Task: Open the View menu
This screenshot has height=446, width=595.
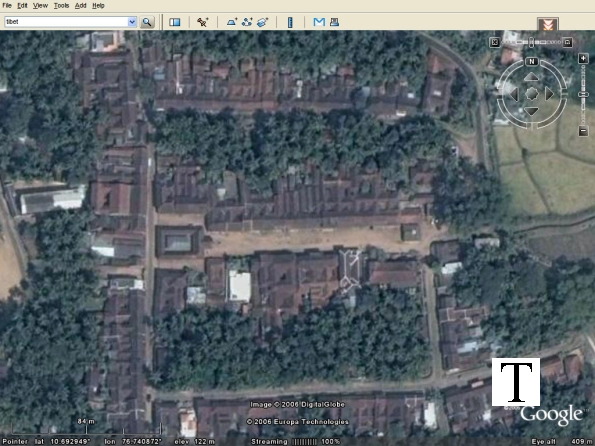Action: tap(40, 6)
